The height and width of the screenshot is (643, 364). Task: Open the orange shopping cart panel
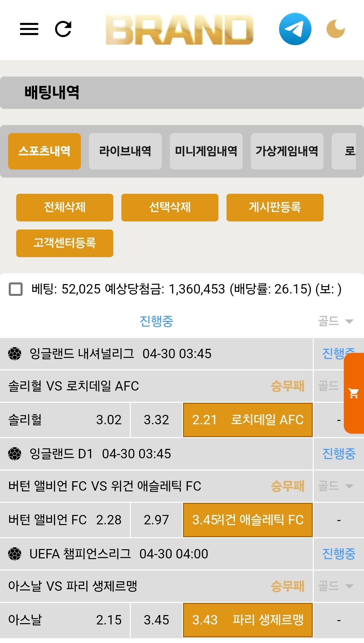pos(354,393)
